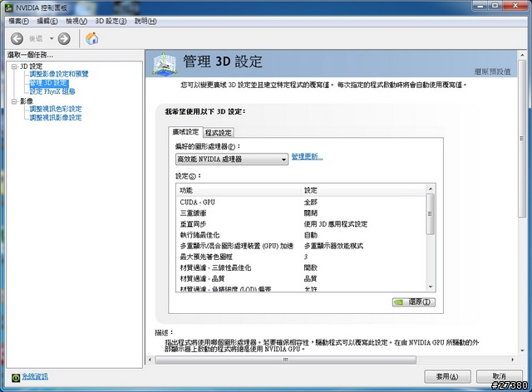Screen dimensions: 532x392
Task: Click horizontal scrollbar right arrow
Action: coord(512,360)
